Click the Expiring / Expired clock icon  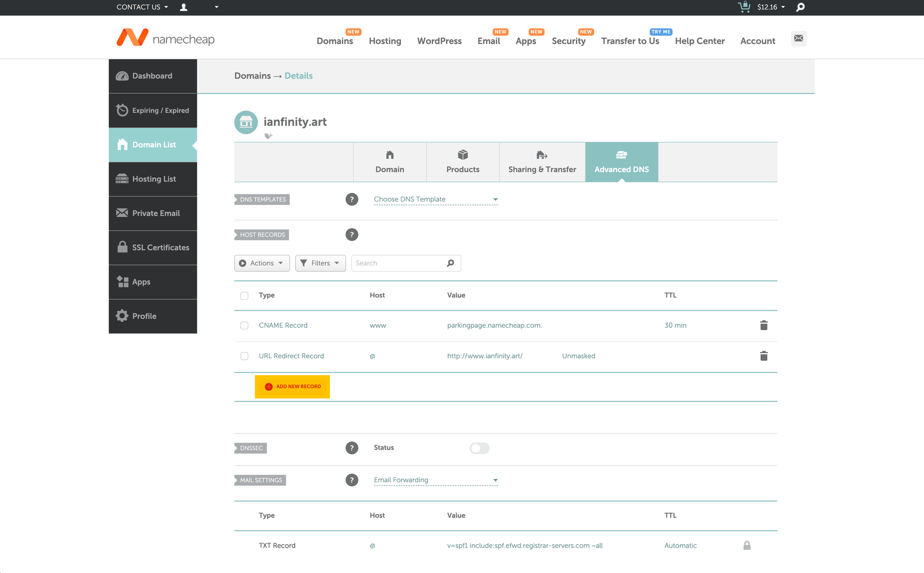pos(122,110)
